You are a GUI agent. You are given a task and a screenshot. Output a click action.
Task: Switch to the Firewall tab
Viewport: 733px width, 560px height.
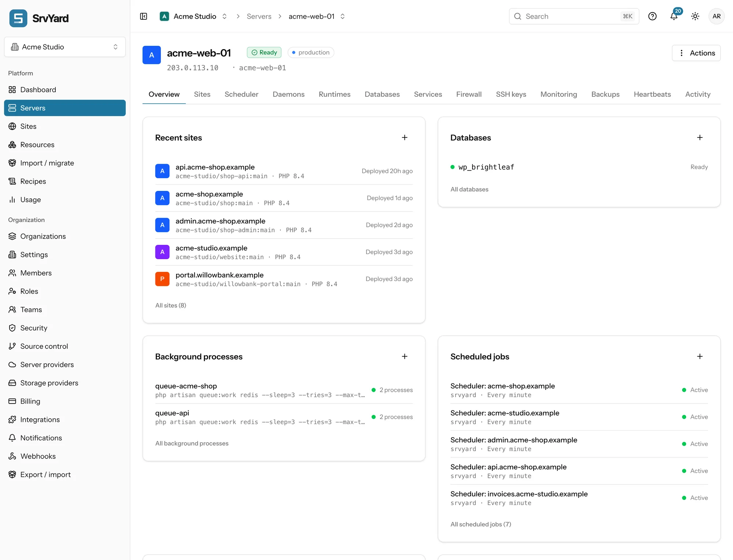(x=469, y=95)
